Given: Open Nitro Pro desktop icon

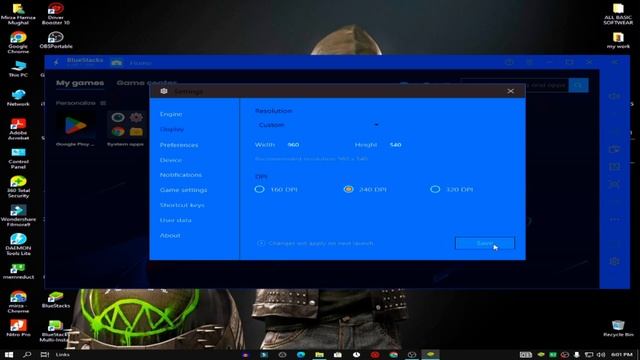Looking at the screenshot, I should point(18,328).
